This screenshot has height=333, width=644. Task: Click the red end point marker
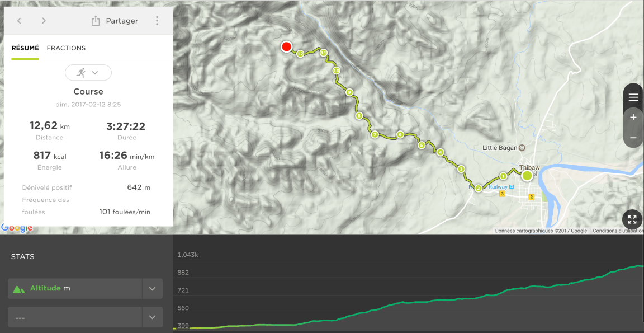287,47
